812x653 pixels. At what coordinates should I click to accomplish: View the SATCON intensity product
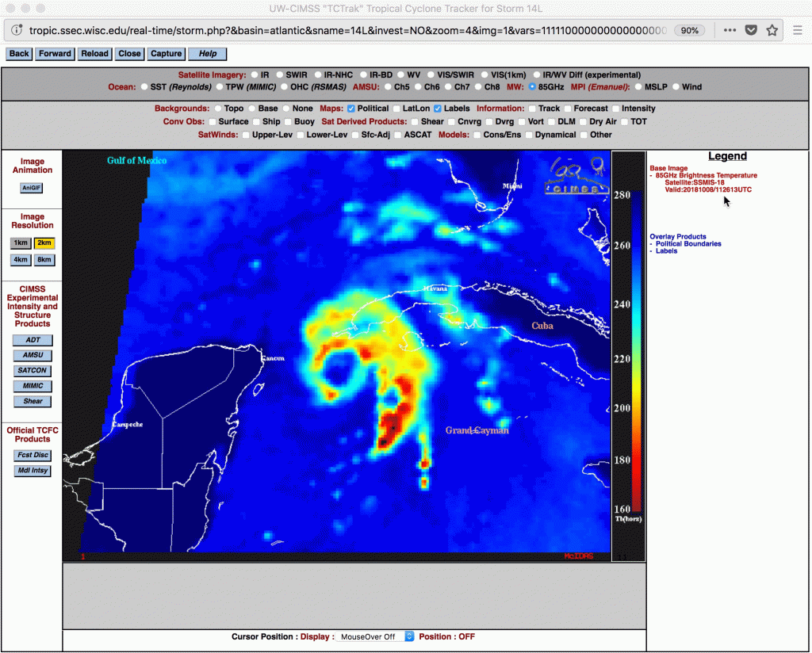[x=31, y=370]
